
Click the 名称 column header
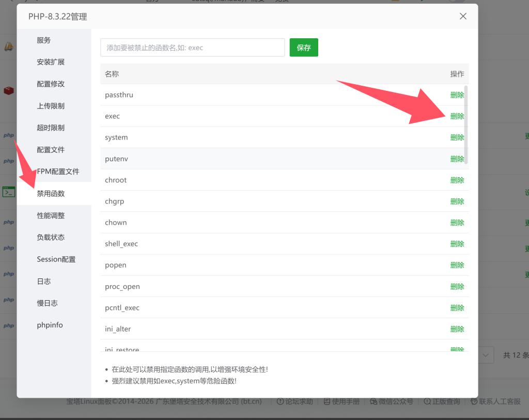(x=112, y=74)
